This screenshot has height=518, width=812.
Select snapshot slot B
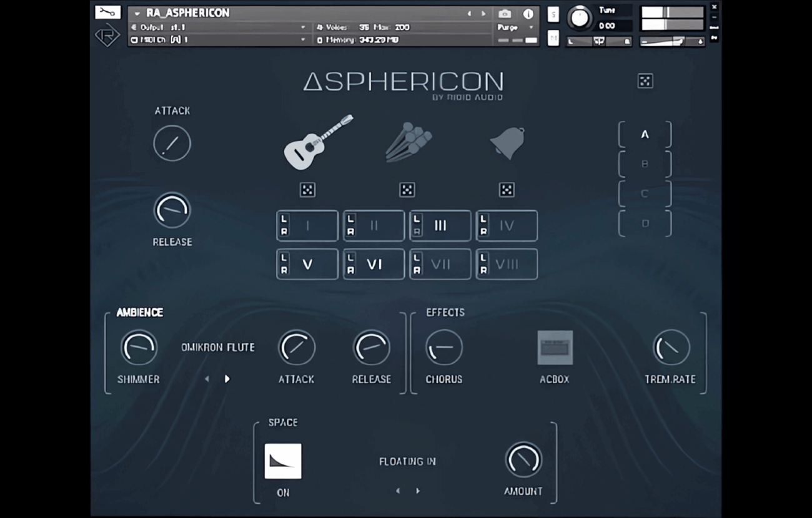645,164
